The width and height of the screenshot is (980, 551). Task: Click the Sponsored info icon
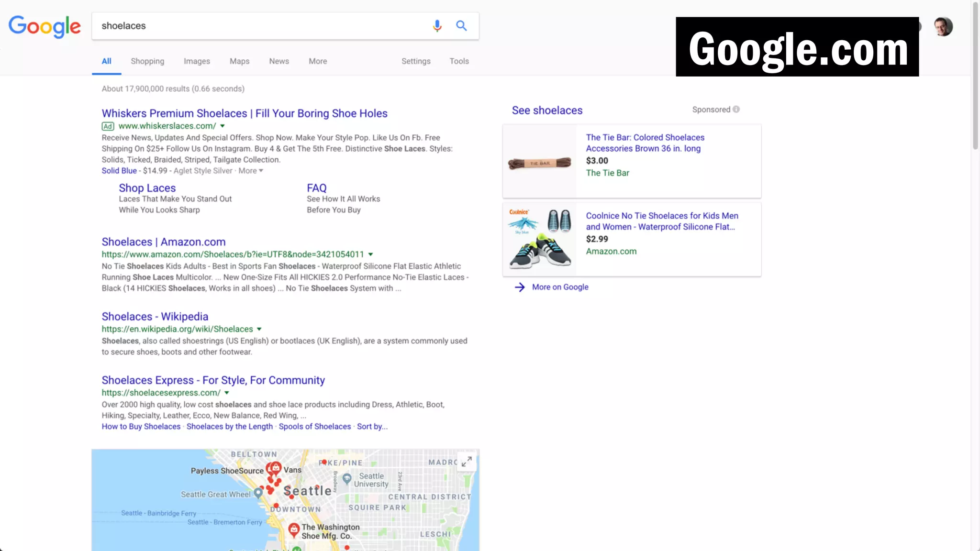(736, 110)
